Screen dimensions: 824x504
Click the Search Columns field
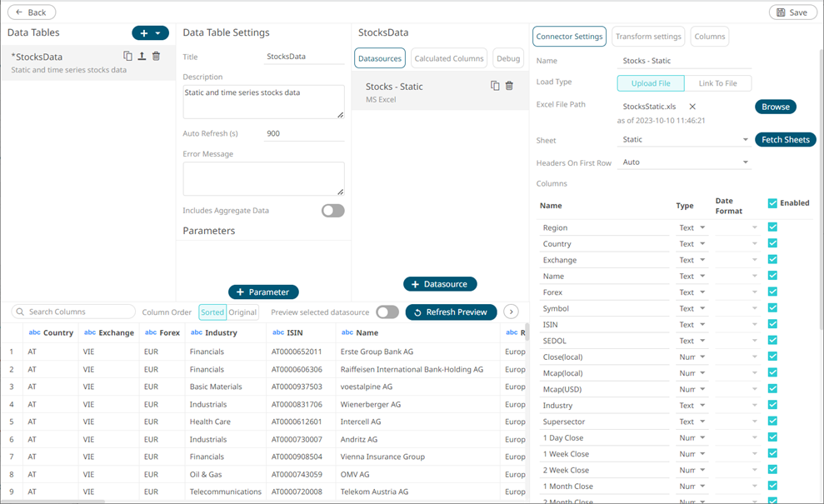(73, 312)
